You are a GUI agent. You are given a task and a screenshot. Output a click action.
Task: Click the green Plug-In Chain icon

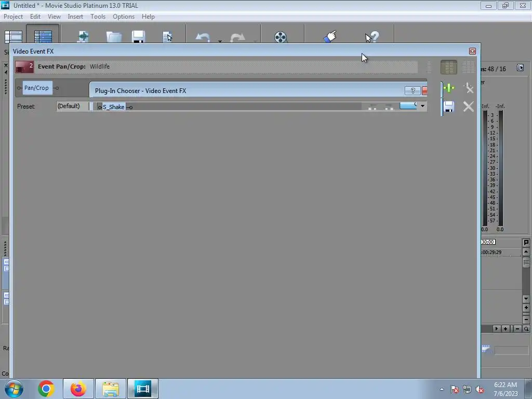pyautogui.click(x=448, y=88)
